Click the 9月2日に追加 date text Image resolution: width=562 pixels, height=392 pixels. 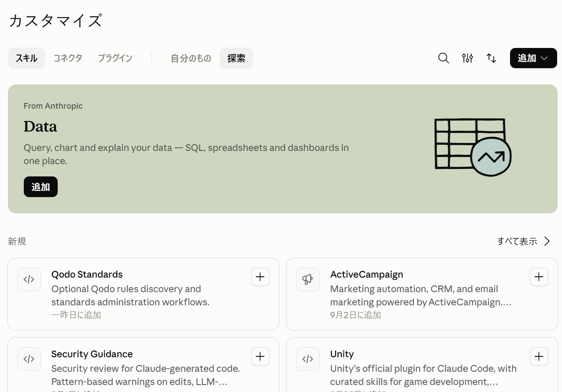point(356,315)
